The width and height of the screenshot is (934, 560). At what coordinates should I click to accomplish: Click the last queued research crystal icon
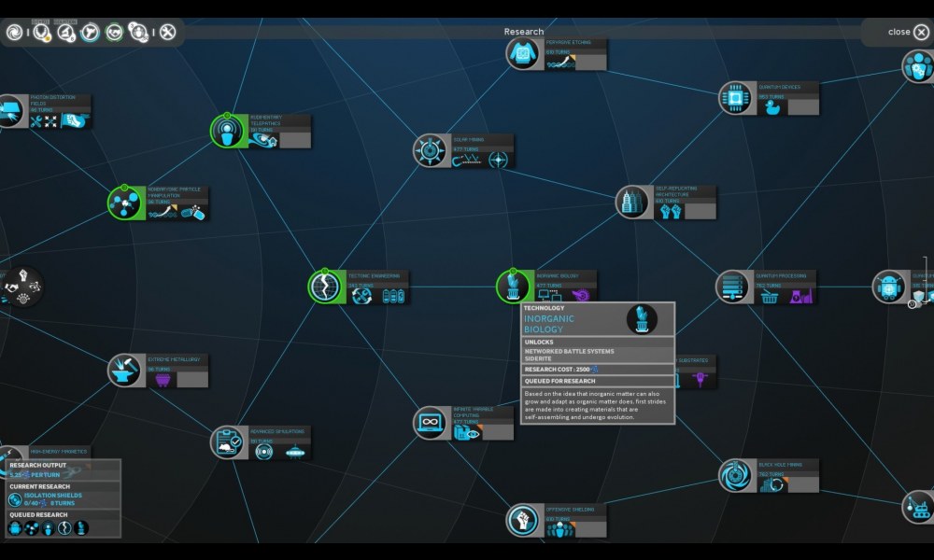point(81,528)
